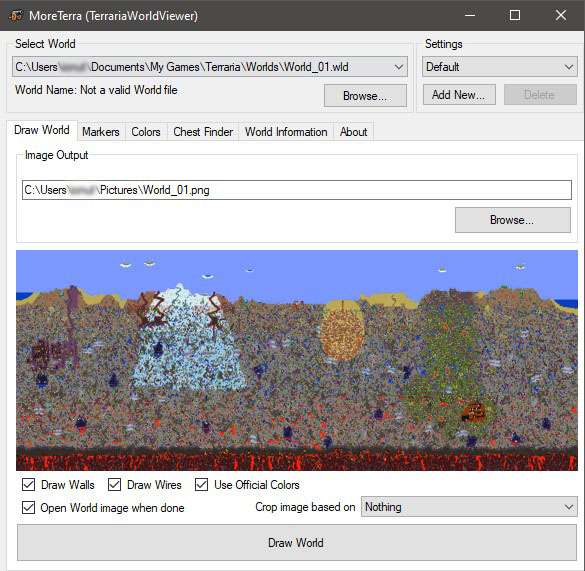This screenshot has height=571, width=585.
Task: Click the world map preview image
Action: [297, 360]
